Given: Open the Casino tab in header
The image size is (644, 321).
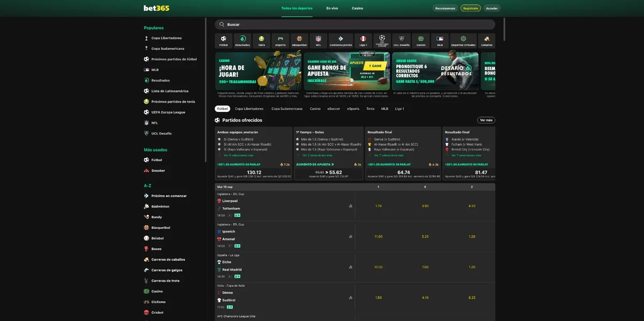Looking at the screenshot, I should pyautogui.click(x=357, y=9).
